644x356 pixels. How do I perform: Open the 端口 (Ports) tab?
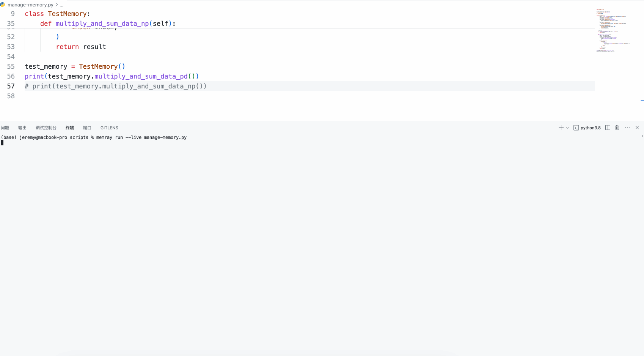click(87, 128)
